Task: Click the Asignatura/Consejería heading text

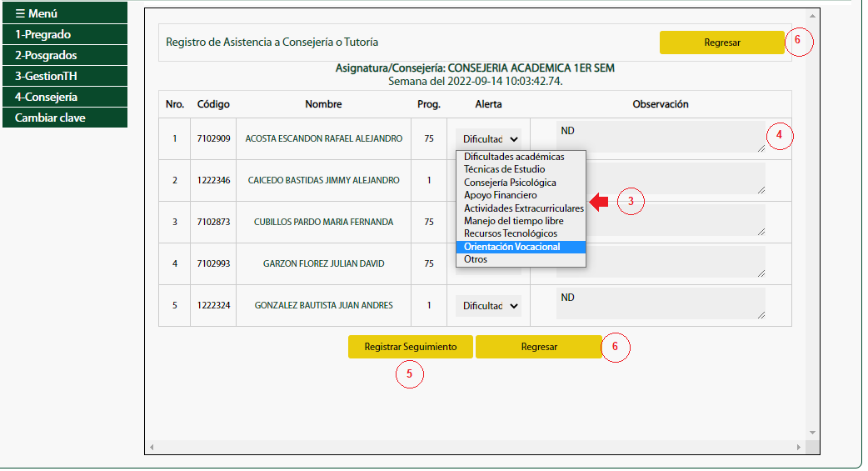Action: pyautogui.click(x=475, y=68)
